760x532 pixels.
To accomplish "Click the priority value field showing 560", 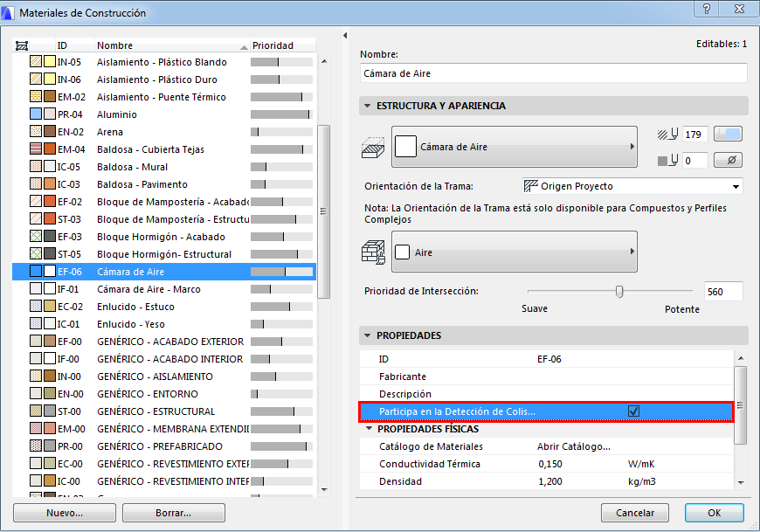I will pos(723,292).
